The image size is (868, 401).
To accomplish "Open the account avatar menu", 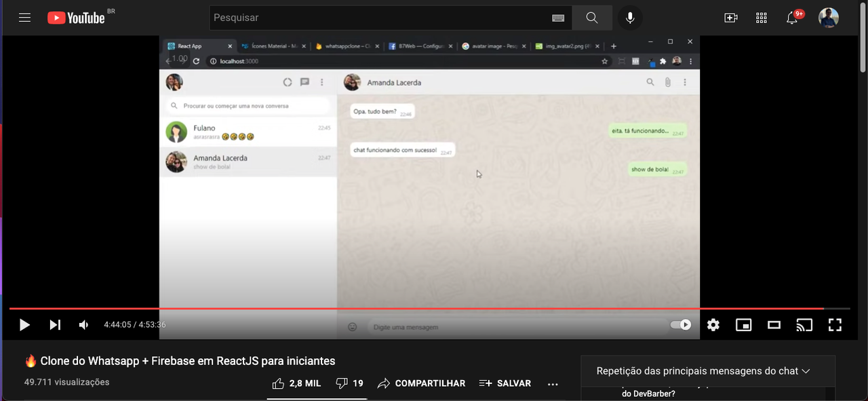I will [x=829, y=18].
